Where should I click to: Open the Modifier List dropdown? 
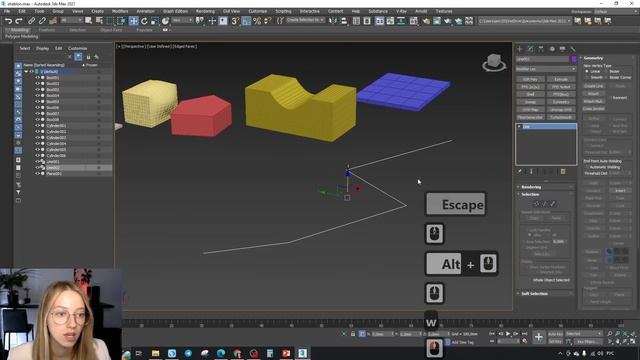(x=546, y=69)
